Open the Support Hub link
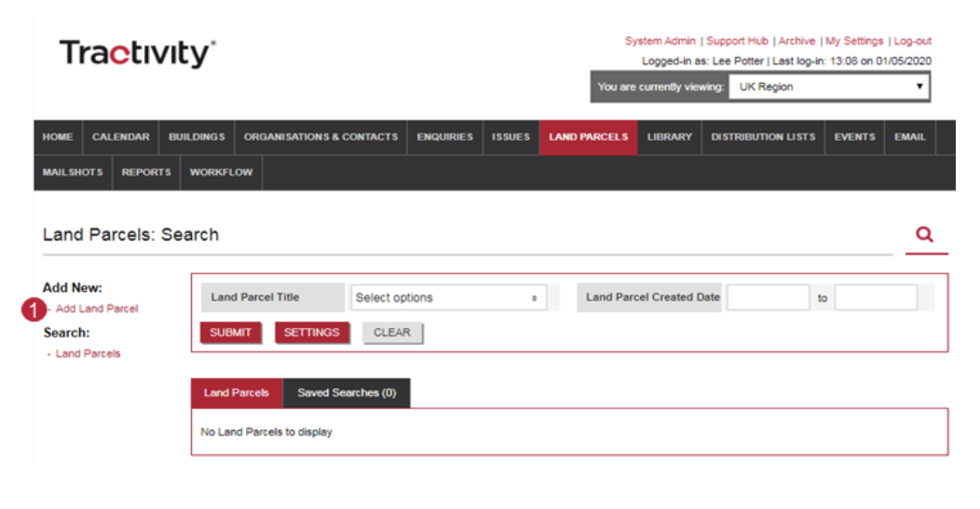The height and width of the screenshot is (509, 980). 737,41
